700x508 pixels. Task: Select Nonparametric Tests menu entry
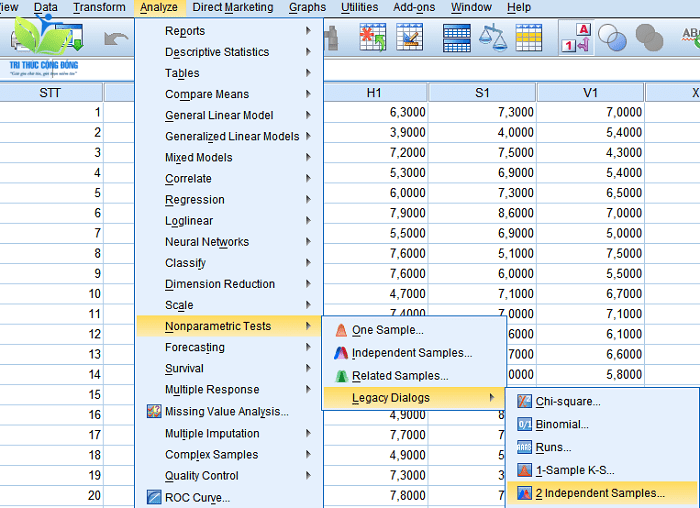point(229,326)
